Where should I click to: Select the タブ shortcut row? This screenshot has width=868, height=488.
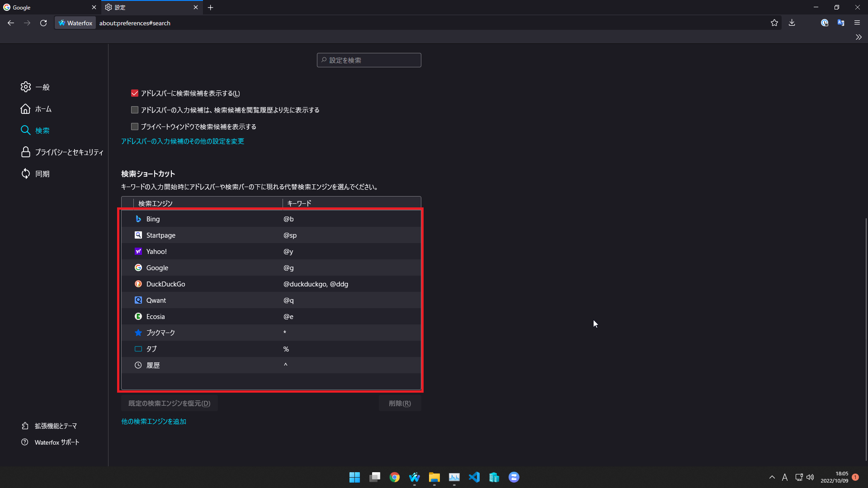point(271,349)
